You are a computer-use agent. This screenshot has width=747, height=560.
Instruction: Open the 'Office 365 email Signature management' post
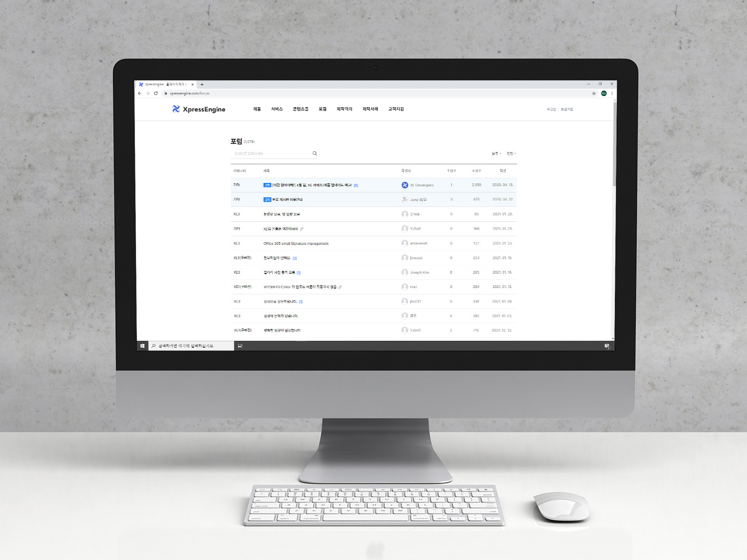click(x=296, y=244)
